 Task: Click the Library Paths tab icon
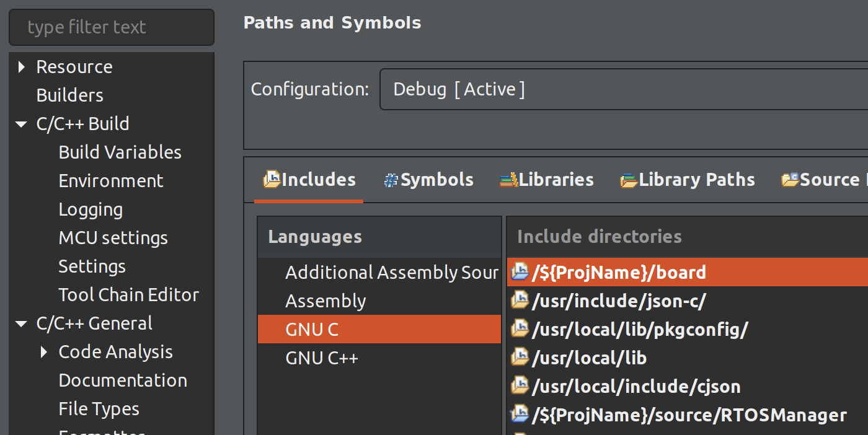coord(629,180)
